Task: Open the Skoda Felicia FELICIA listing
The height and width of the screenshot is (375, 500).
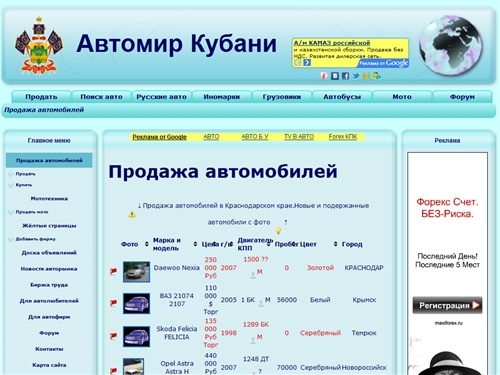Action: coord(177,333)
